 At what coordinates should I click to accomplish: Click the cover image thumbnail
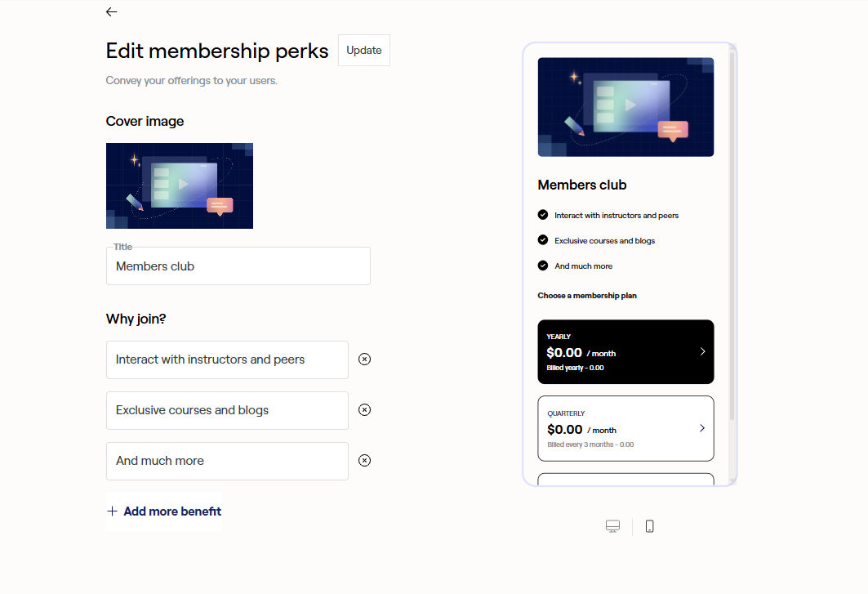coord(180,185)
